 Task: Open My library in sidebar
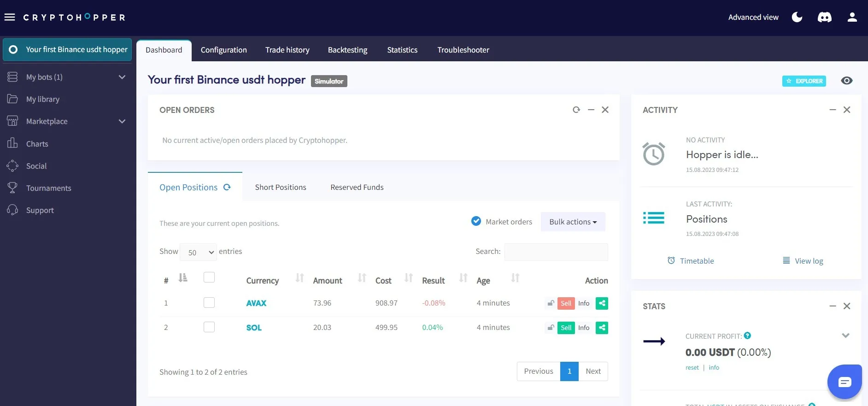click(x=43, y=99)
